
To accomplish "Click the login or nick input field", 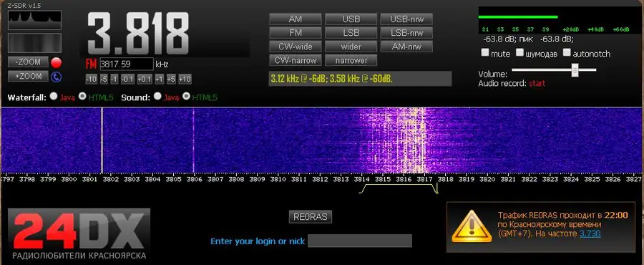I will [x=360, y=241].
